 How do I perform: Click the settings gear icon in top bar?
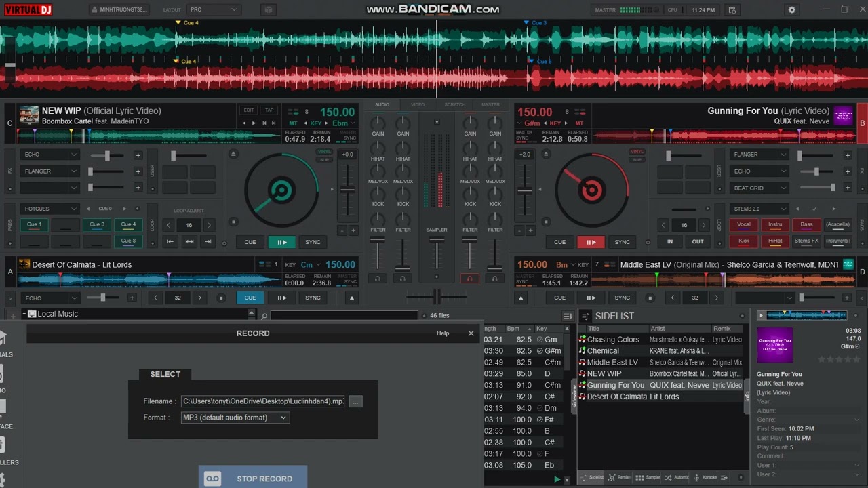pos(791,10)
